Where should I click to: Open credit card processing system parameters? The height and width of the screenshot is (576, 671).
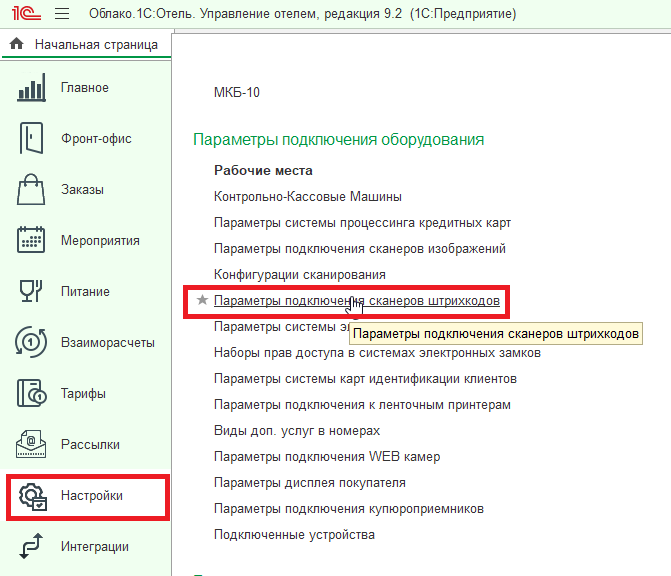pyautogui.click(x=362, y=223)
